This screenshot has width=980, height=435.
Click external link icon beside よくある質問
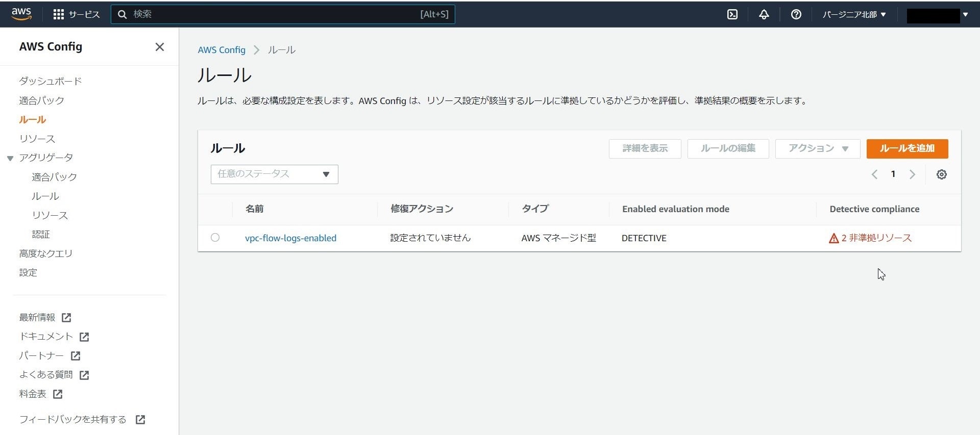[x=84, y=375]
